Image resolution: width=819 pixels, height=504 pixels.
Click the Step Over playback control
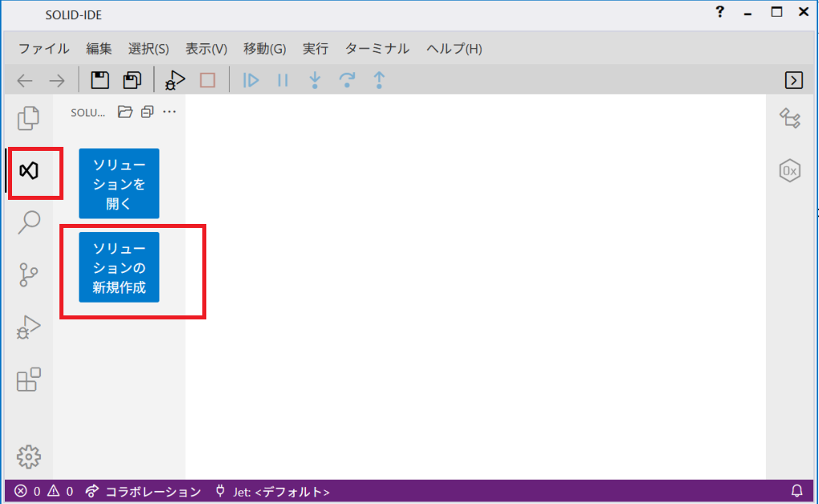(347, 80)
